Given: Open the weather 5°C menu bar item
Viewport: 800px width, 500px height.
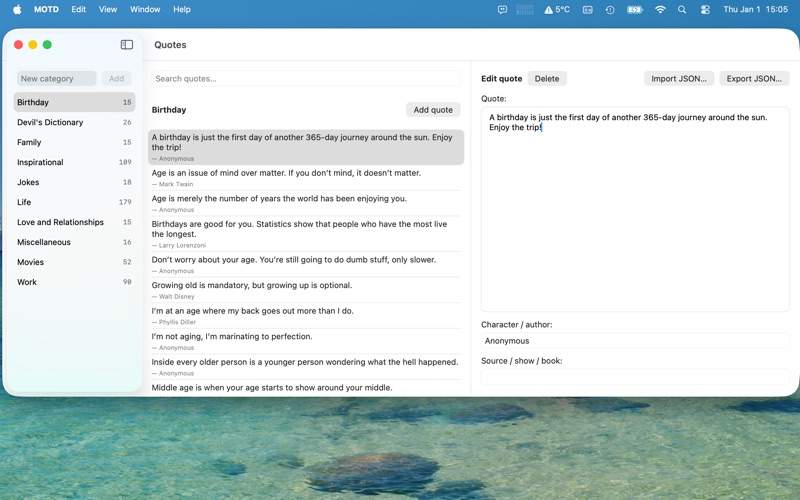Looking at the screenshot, I should point(557,9).
